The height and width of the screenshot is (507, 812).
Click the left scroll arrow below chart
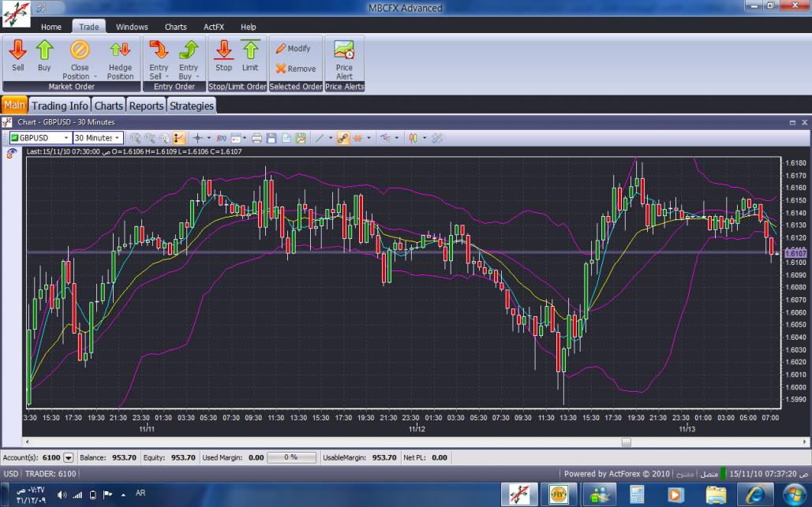[27, 442]
